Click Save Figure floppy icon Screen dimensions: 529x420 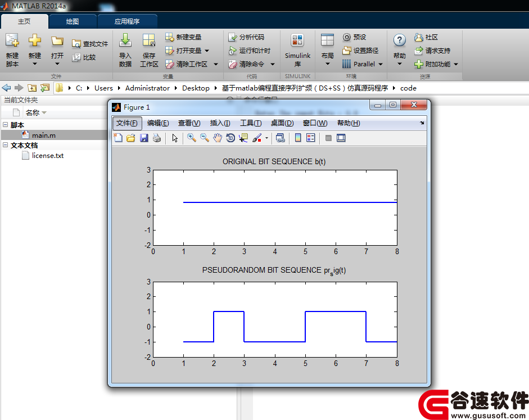(144, 138)
